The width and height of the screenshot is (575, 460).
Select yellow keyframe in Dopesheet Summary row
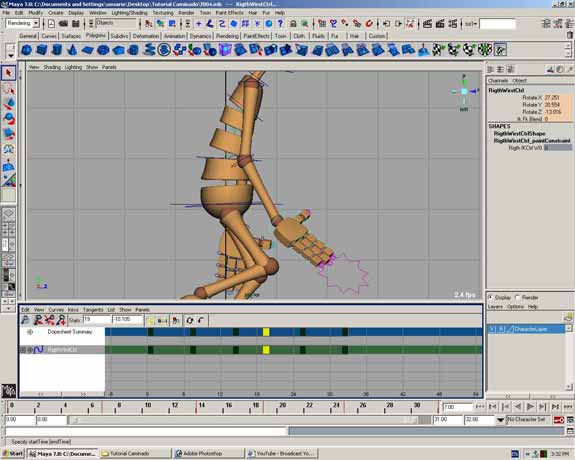266,332
